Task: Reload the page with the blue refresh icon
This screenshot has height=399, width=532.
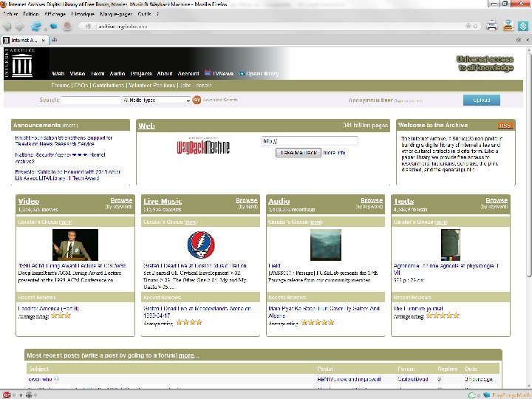Action: [x=36, y=26]
